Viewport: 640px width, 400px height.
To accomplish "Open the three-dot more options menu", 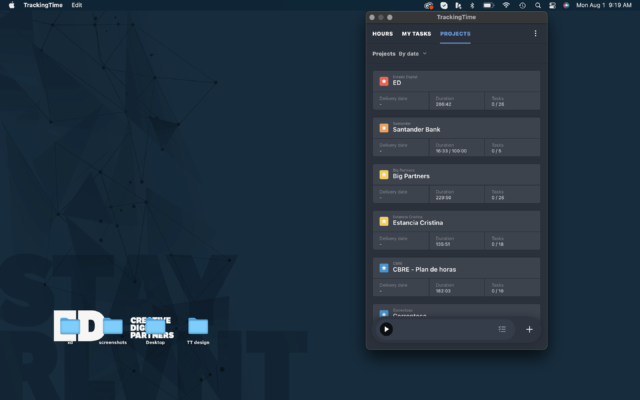I will tap(535, 33).
